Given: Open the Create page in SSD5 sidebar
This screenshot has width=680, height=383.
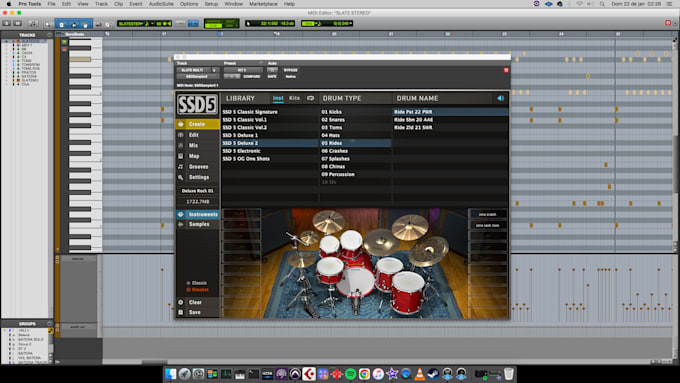Looking at the screenshot, I should (x=197, y=124).
